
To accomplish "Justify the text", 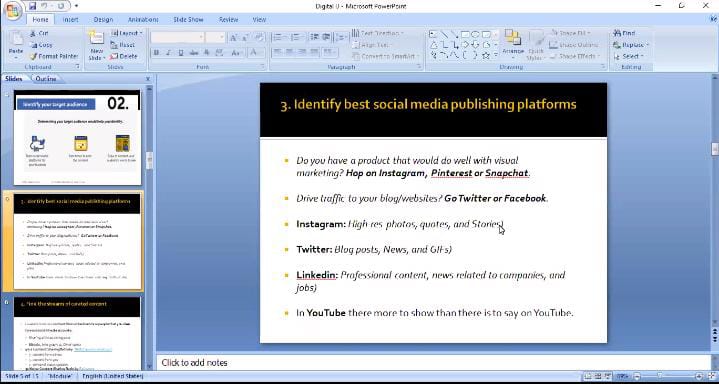I will [315, 52].
